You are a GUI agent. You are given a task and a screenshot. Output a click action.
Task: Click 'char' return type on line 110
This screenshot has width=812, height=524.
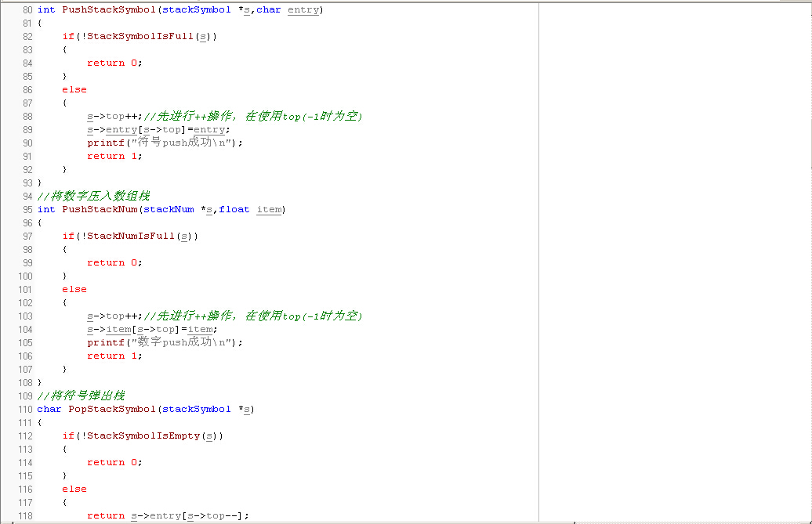(x=49, y=409)
